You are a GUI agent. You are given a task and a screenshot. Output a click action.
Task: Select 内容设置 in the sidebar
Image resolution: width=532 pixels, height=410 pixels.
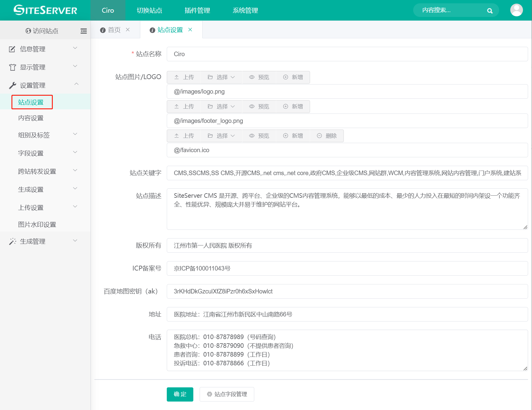[31, 118]
